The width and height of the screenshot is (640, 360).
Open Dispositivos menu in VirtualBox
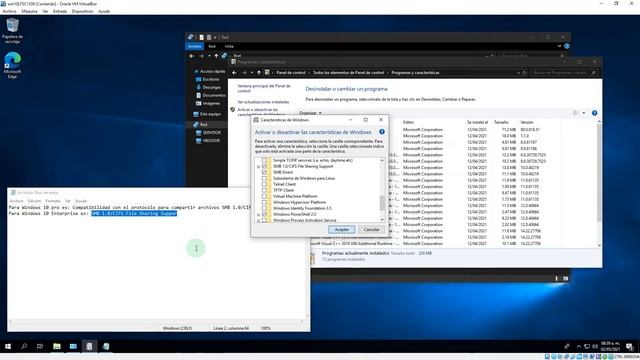[82, 11]
